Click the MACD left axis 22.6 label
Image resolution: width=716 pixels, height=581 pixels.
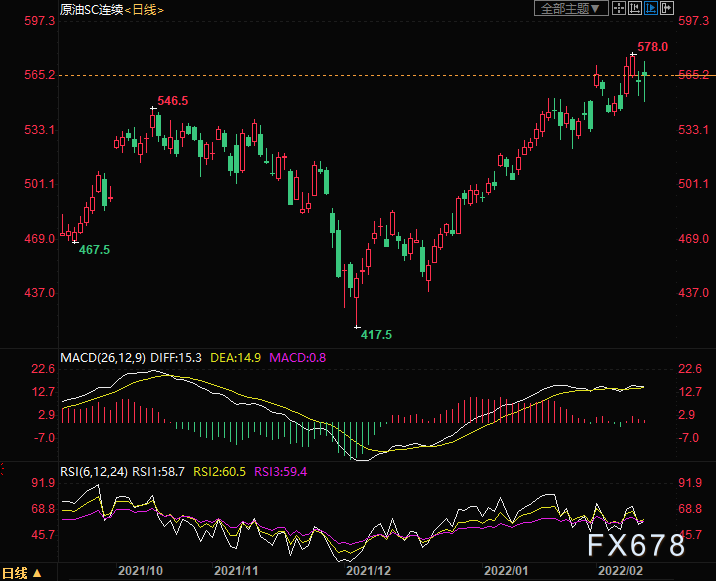click(x=43, y=369)
